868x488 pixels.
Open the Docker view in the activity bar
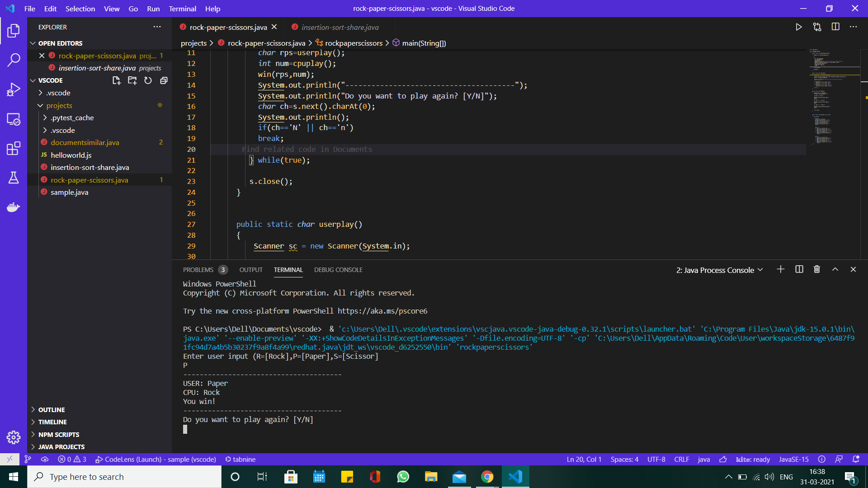tap(14, 207)
